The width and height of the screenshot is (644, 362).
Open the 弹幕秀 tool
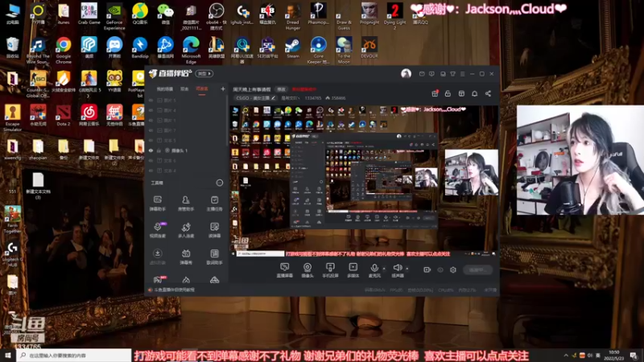186,257
